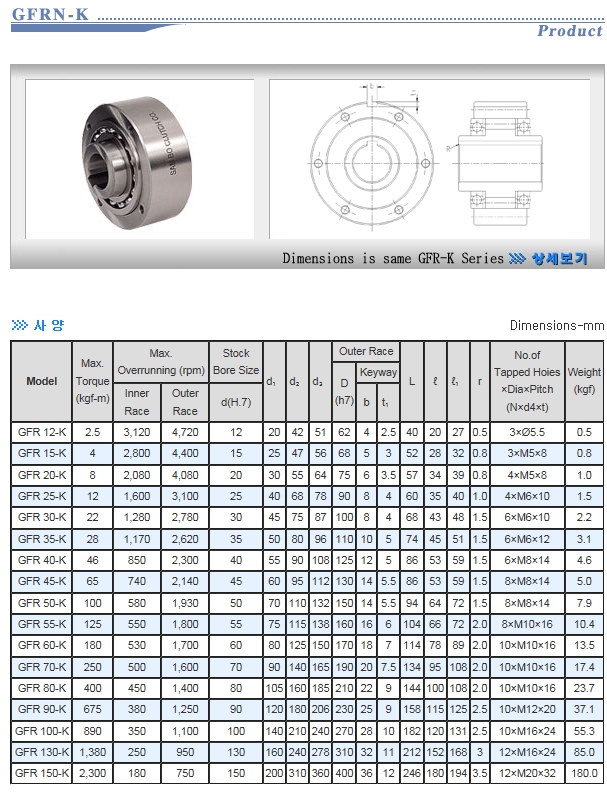Click the Dimensions-mm unit label
The image size is (607, 795).
coord(556,325)
